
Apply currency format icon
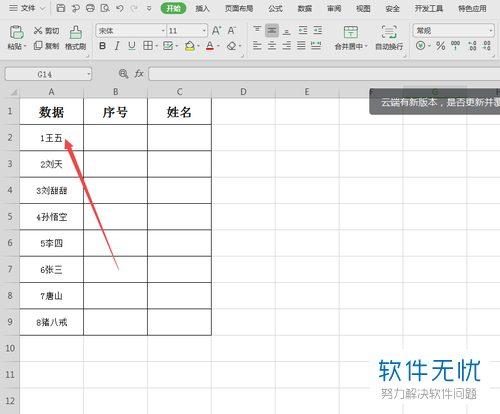click(421, 46)
